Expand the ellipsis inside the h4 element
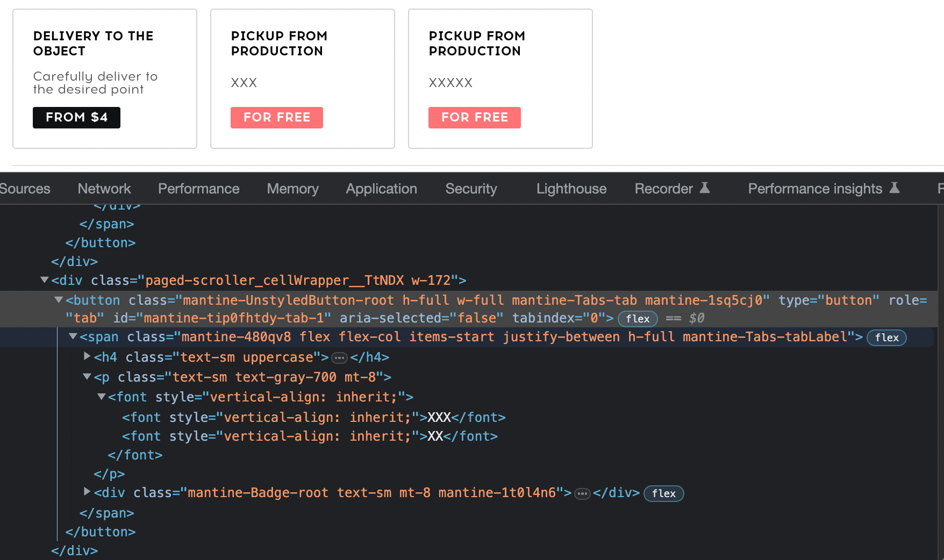This screenshot has height=560, width=944. (x=339, y=357)
